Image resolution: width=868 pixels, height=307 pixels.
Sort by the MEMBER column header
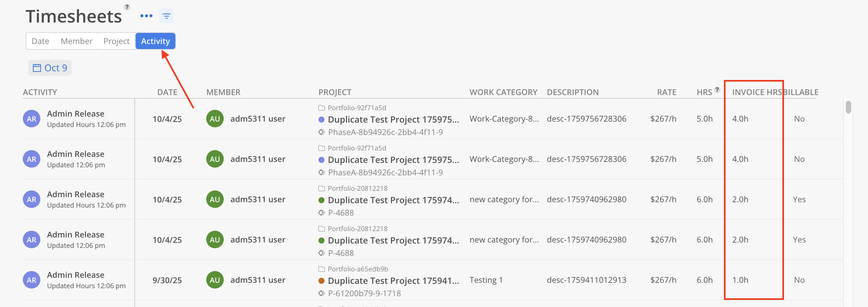pos(223,92)
